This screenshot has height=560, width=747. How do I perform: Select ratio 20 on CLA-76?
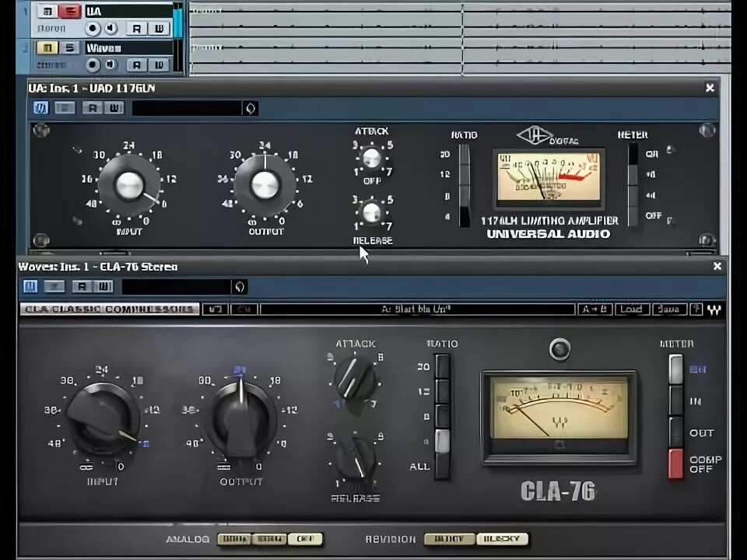[442, 366]
